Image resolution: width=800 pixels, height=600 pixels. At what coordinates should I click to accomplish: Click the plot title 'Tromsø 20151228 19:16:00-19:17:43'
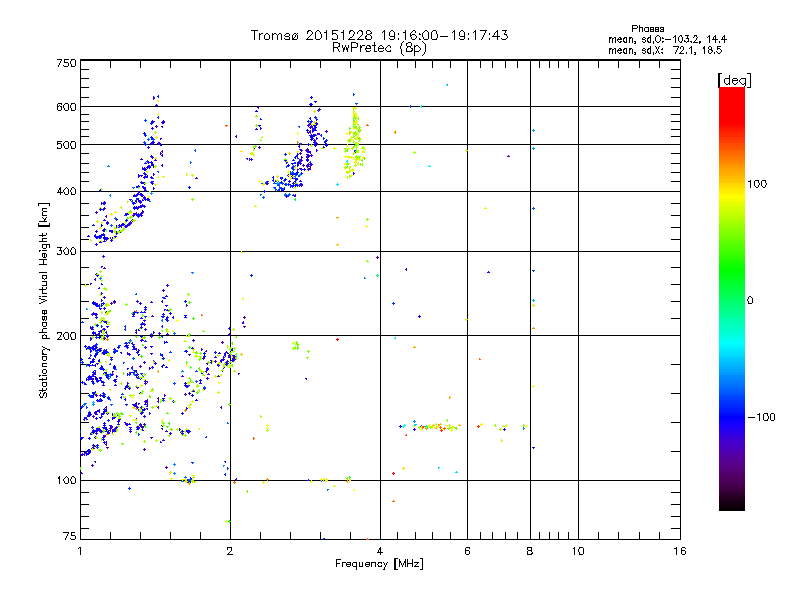[379, 35]
